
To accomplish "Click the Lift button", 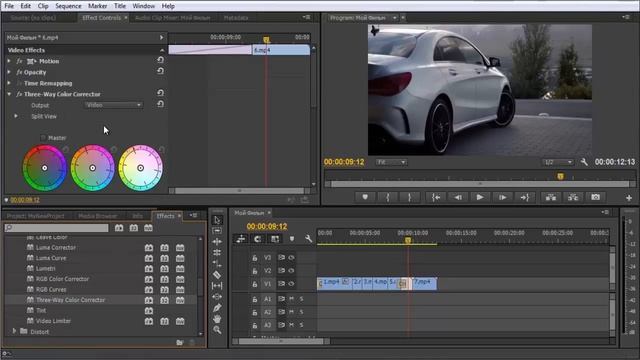I will pyautogui.click(x=551, y=198).
